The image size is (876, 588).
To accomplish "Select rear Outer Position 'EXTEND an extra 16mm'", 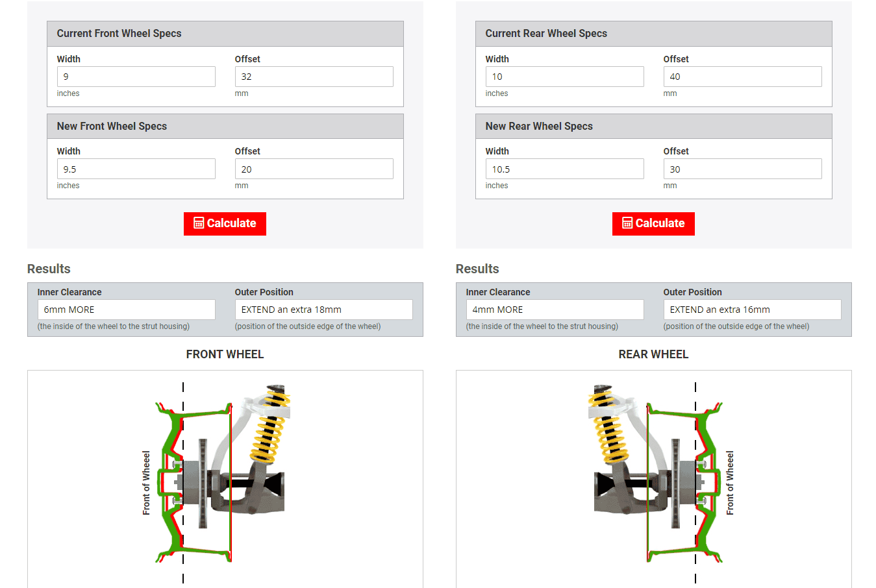I will click(x=752, y=310).
